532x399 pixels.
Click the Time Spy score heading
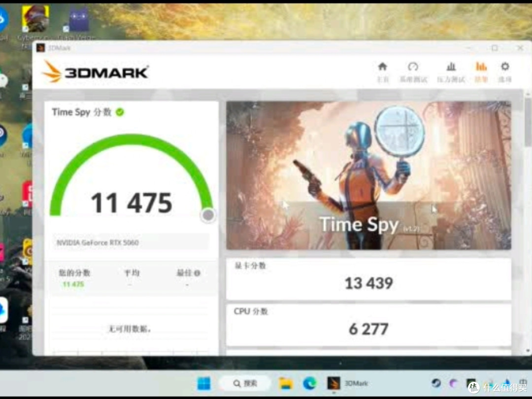tap(81, 112)
